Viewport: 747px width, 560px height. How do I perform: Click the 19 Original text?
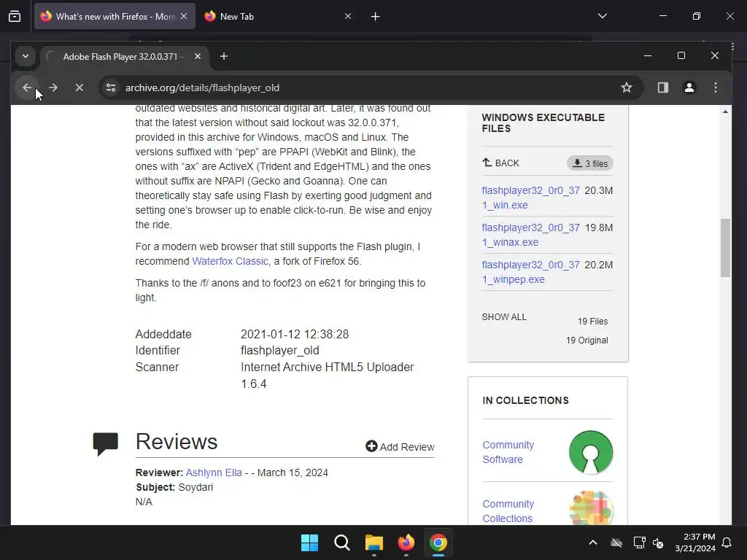[587, 341]
